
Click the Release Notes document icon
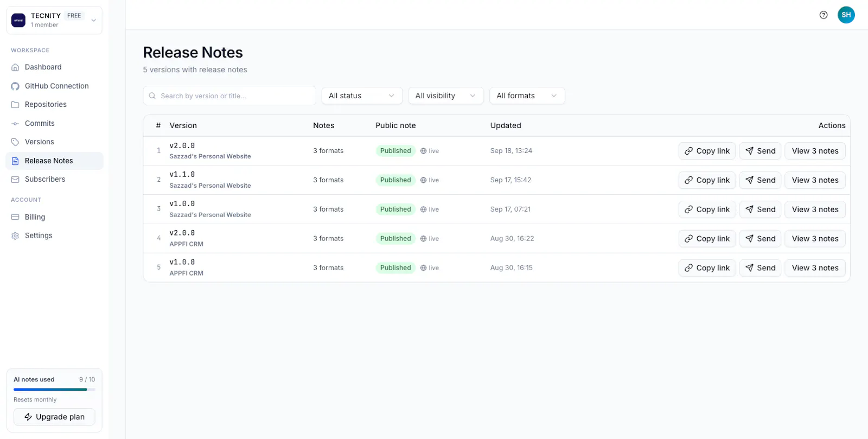(x=15, y=161)
